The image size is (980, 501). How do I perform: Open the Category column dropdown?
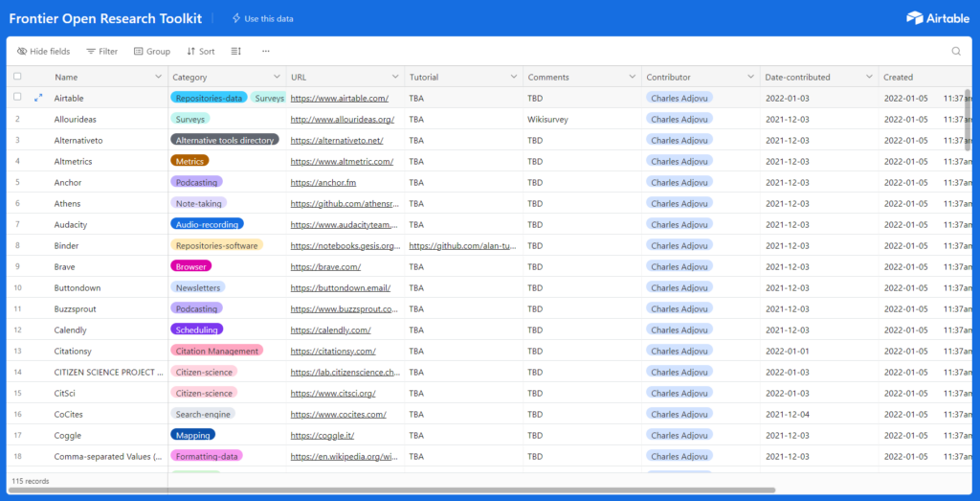[x=277, y=77]
